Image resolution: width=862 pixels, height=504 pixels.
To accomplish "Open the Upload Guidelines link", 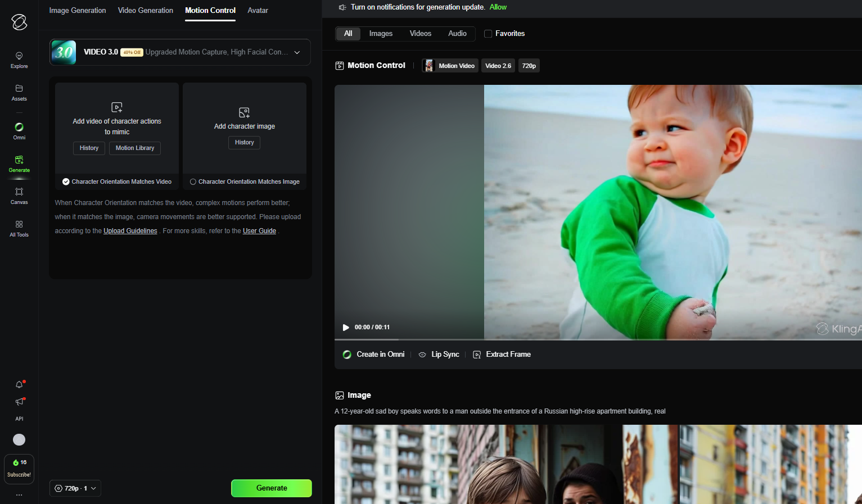I will coord(130,231).
